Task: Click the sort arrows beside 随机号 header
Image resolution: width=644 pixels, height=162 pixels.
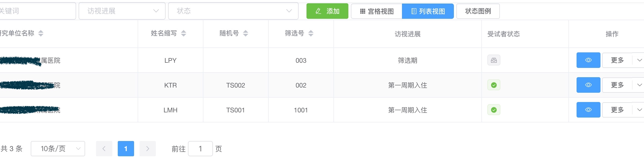Action: [246, 33]
